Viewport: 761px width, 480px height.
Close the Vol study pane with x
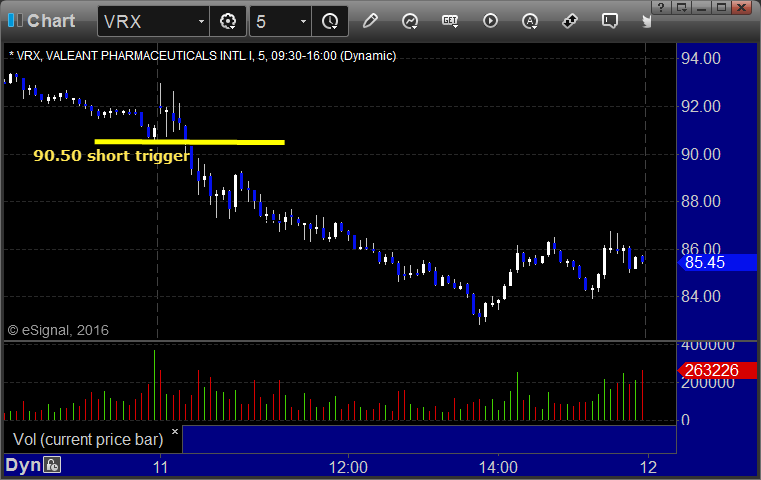pyautogui.click(x=175, y=431)
